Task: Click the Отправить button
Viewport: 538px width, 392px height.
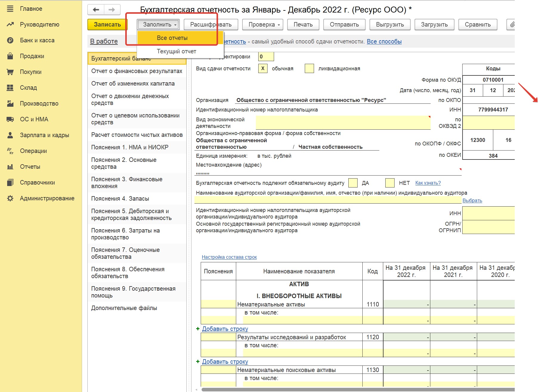Action: tap(344, 24)
